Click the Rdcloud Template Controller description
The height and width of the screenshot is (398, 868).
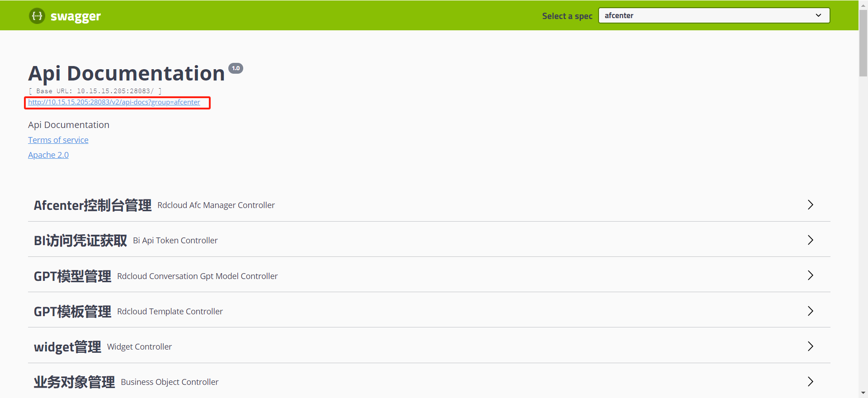170,312
